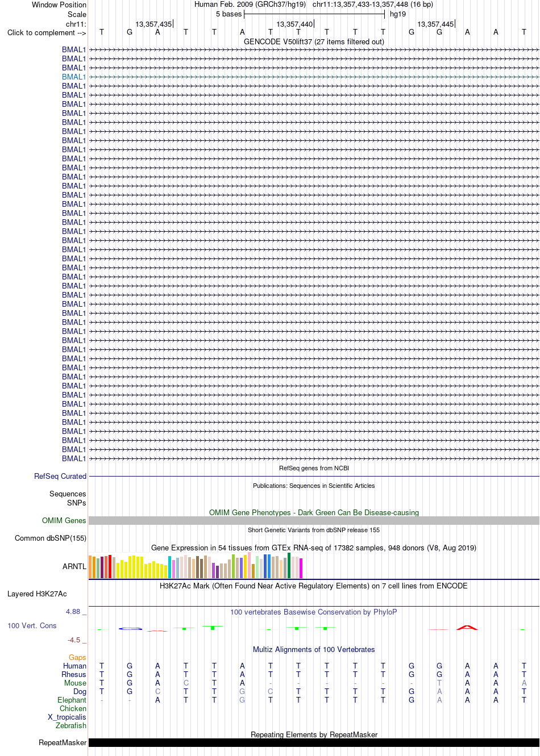The width and height of the screenshot is (540, 756).
Task: Click the ARNTL GTEx gene label
Action: pyautogui.click(x=74, y=566)
